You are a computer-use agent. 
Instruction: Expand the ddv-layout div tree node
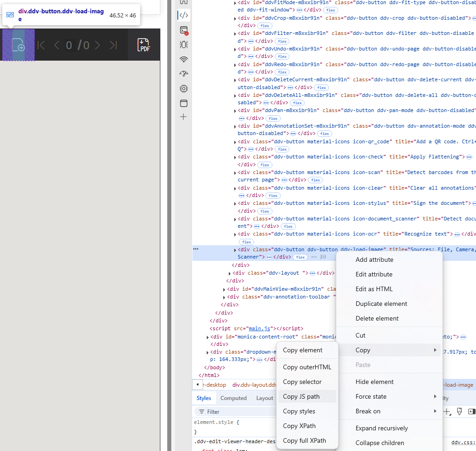230,273
